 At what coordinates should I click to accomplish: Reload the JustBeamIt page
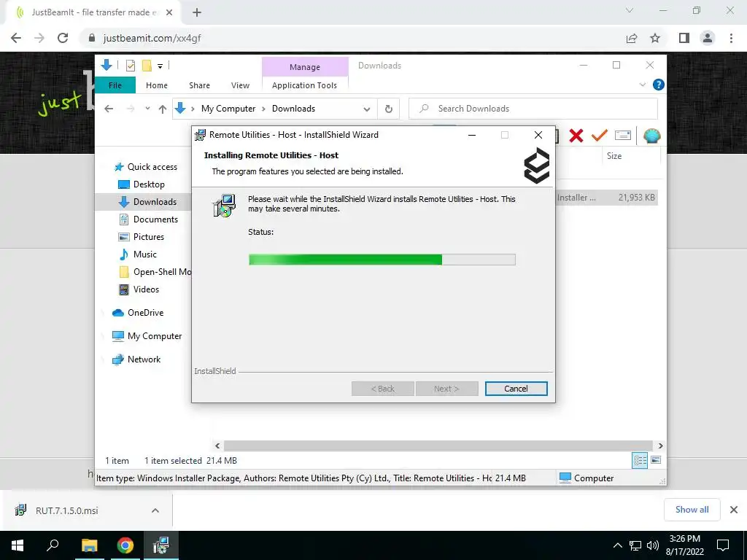click(63, 38)
